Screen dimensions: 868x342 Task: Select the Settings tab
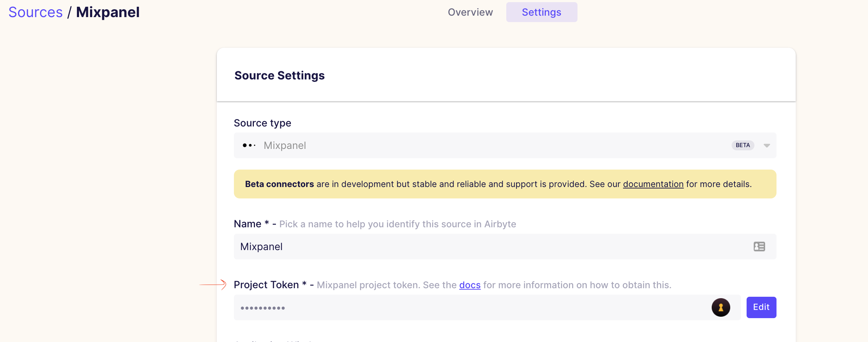(x=542, y=12)
